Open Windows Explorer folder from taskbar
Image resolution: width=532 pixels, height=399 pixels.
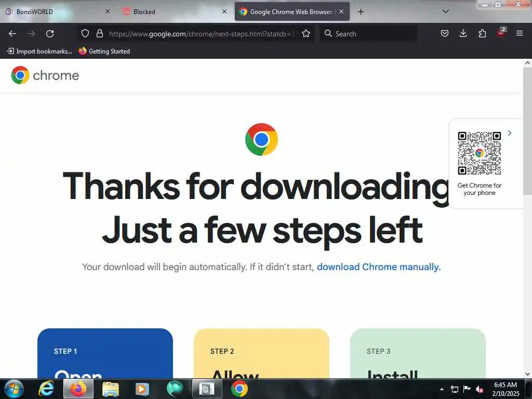pos(111,389)
